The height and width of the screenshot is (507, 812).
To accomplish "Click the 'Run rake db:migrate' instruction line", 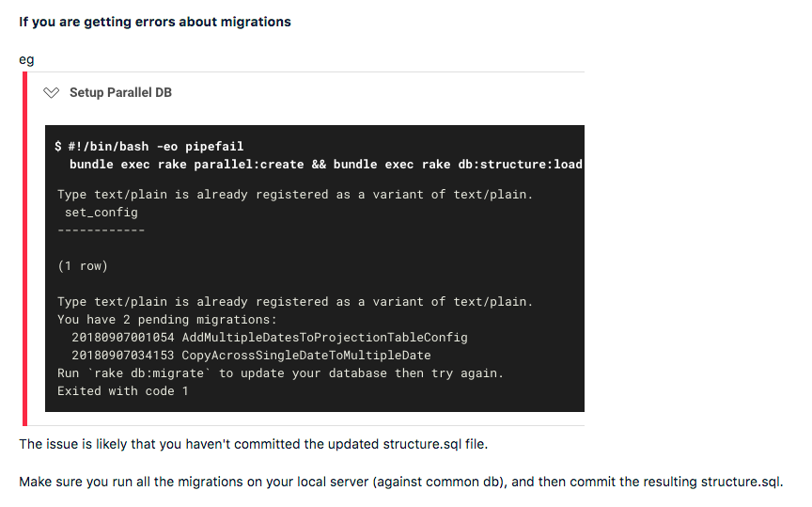I will click(280, 373).
